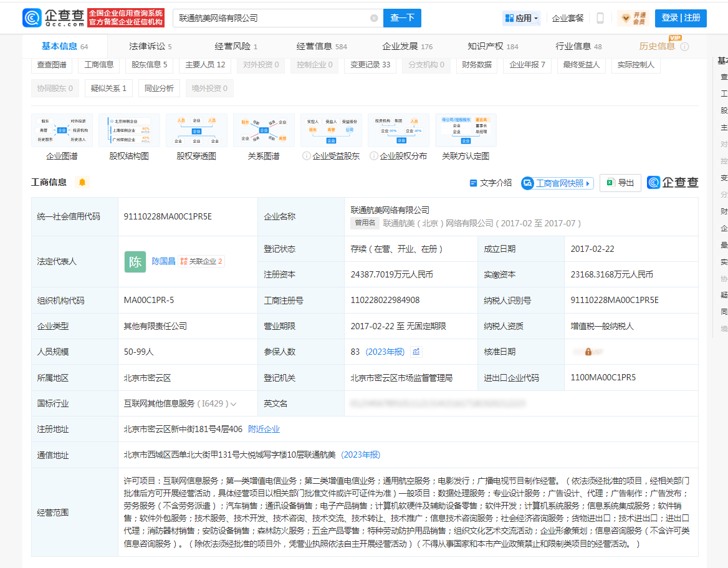
Task: Open the 应用 dropdown menu
Action: (x=522, y=18)
